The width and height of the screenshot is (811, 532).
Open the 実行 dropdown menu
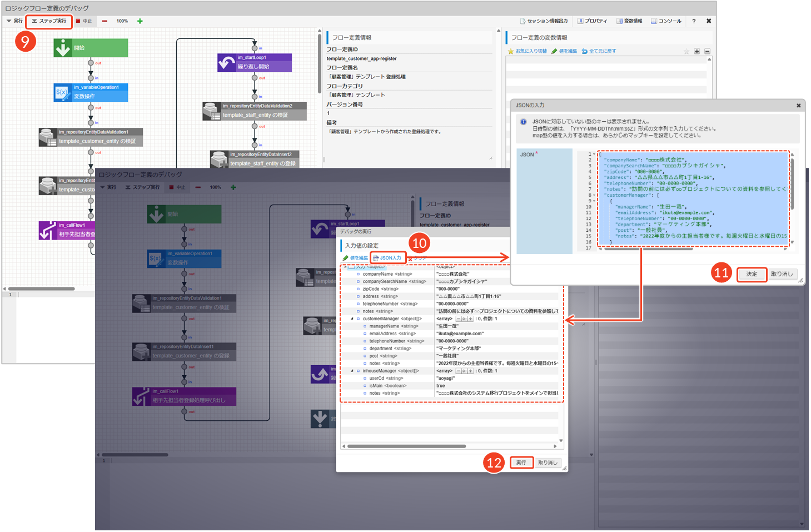click(14, 21)
